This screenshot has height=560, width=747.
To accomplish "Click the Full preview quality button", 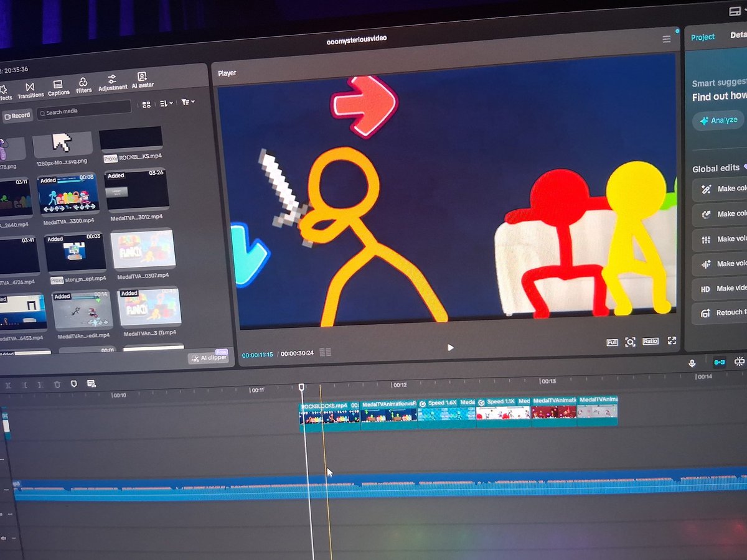I will point(612,342).
